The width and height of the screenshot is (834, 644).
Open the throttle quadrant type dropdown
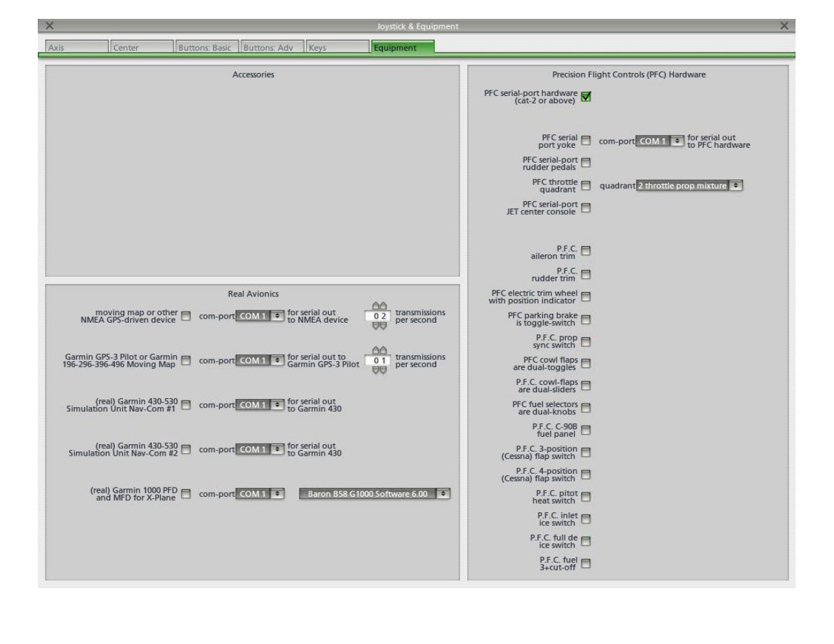pos(689,186)
